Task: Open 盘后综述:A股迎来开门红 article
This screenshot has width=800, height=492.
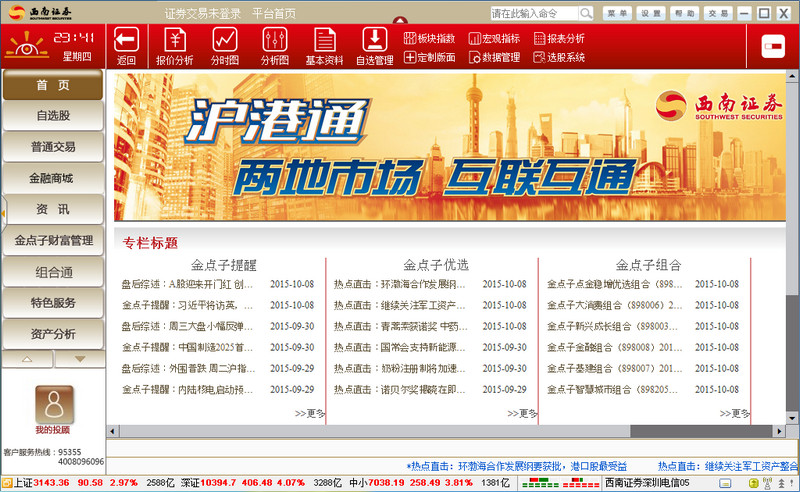Action: pyautogui.click(x=187, y=284)
